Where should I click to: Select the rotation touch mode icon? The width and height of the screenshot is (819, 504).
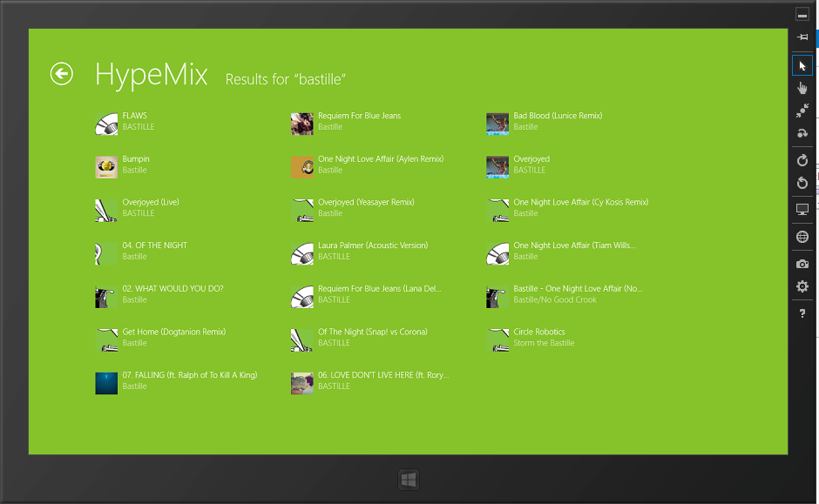pos(802,133)
